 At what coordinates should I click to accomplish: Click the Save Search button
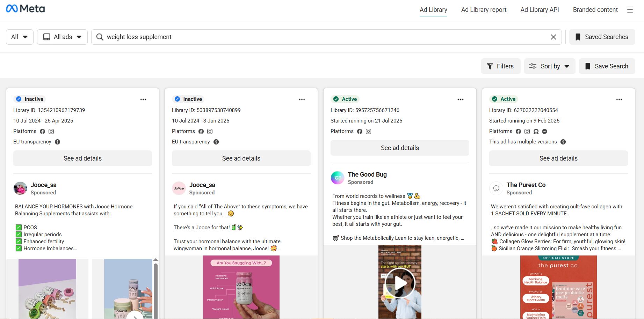click(x=607, y=66)
